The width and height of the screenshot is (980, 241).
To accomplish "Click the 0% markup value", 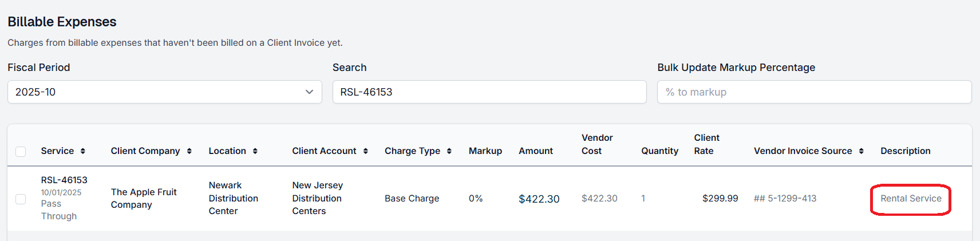I will coord(476,199).
